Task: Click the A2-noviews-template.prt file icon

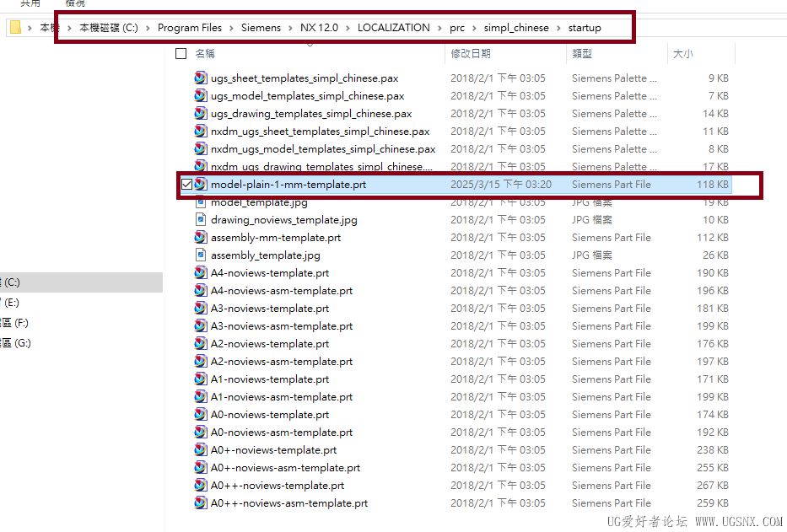Action: click(200, 343)
